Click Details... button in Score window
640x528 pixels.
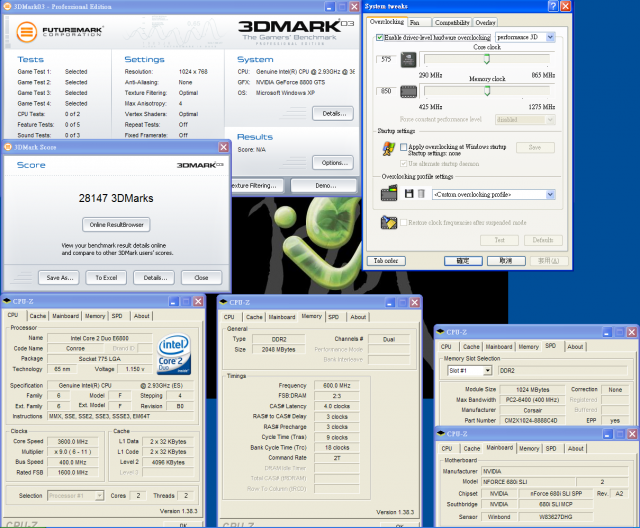tap(154, 277)
